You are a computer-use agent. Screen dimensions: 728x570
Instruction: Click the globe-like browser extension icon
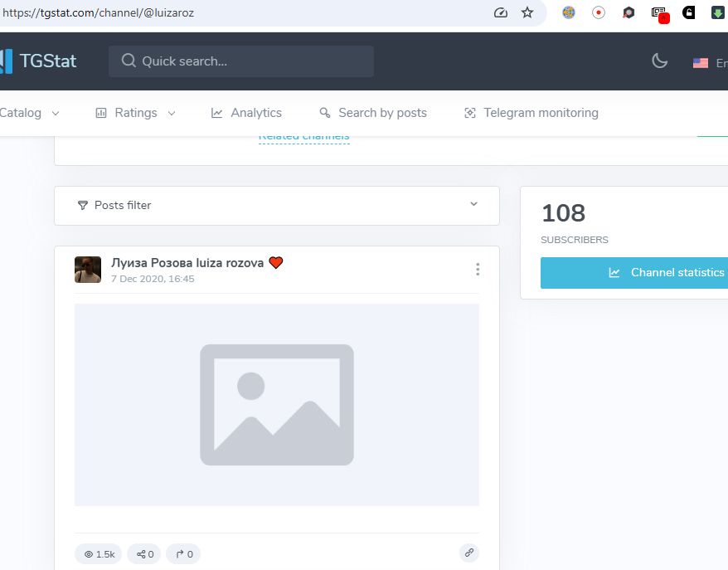tap(568, 12)
